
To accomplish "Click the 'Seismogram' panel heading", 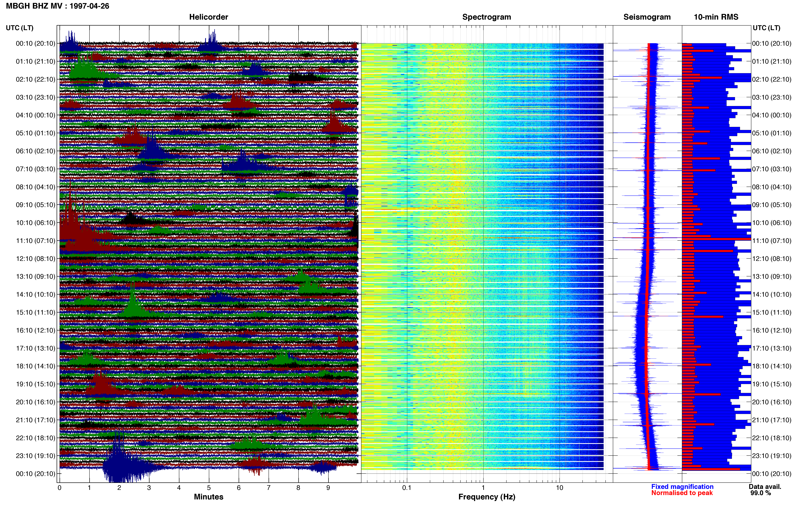I will [647, 17].
